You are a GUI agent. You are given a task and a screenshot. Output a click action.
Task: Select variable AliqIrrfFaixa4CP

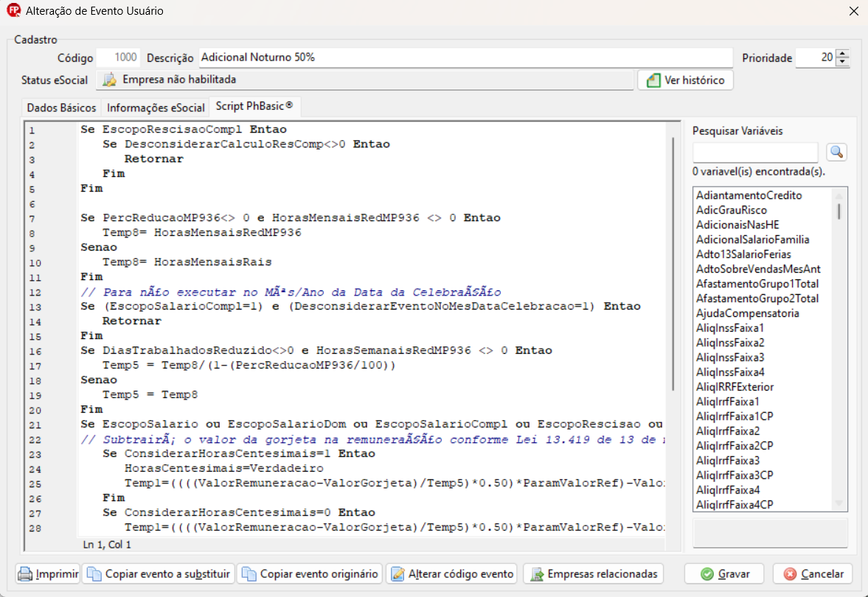pos(734,505)
